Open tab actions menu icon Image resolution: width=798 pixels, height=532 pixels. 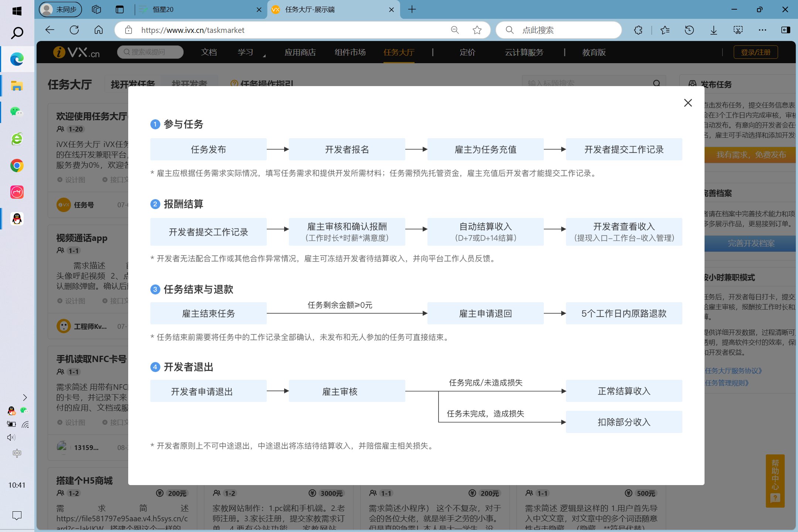(120, 9)
